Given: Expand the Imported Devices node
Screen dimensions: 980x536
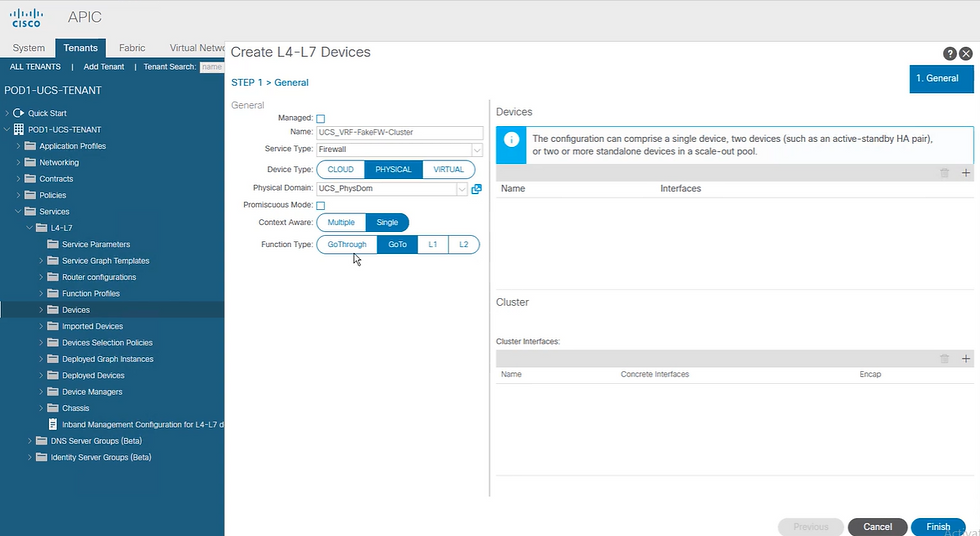Looking at the screenshot, I should tap(41, 326).
